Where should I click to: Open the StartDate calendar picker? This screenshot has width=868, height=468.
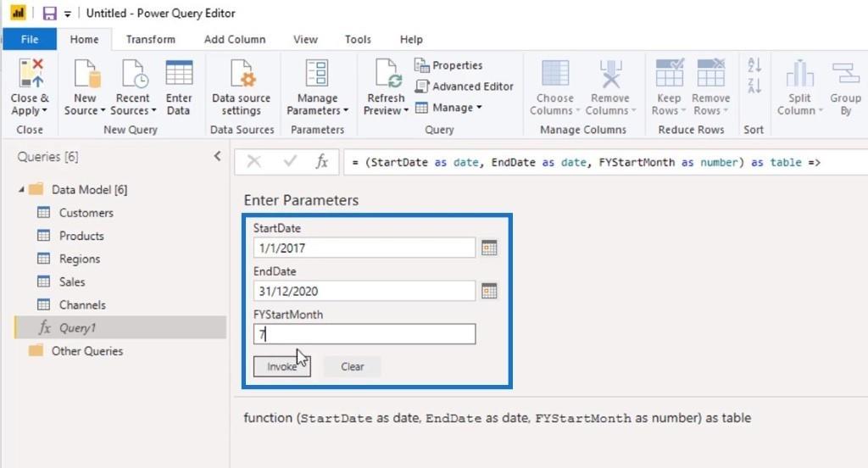(489, 248)
